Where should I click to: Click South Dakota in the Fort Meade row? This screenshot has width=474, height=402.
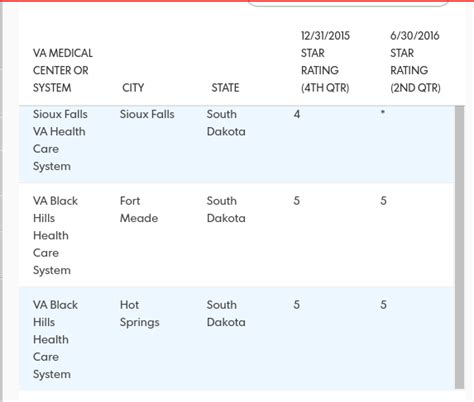tap(226, 209)
